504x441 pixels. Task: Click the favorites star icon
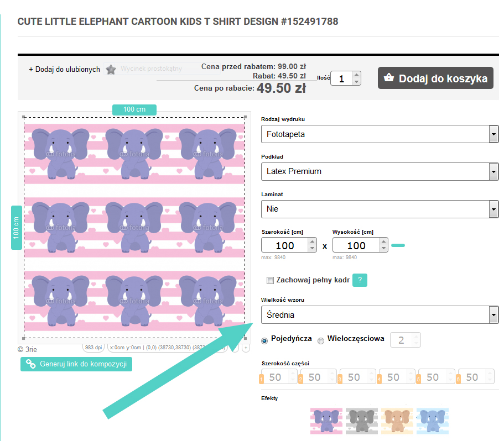[111, 69]
